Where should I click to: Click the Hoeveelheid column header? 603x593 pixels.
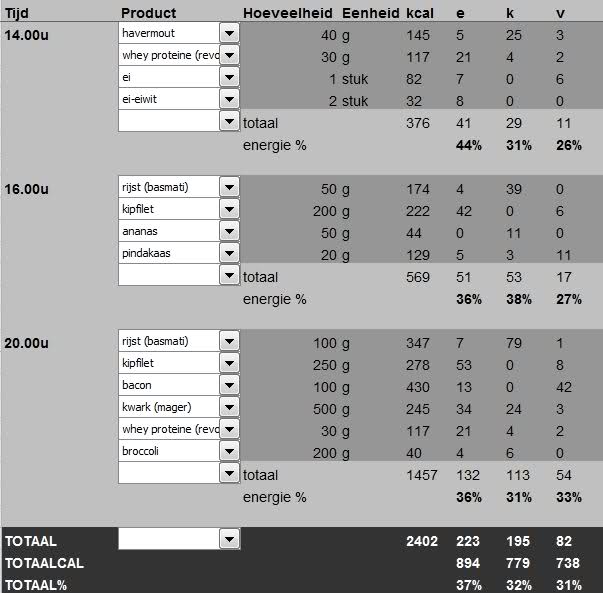tap(286, 13)
